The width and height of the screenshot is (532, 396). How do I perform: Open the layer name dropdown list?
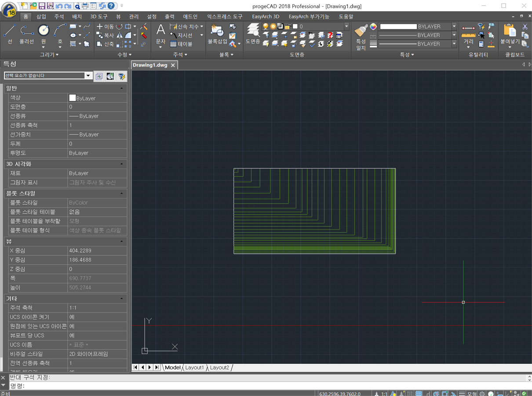346,26
